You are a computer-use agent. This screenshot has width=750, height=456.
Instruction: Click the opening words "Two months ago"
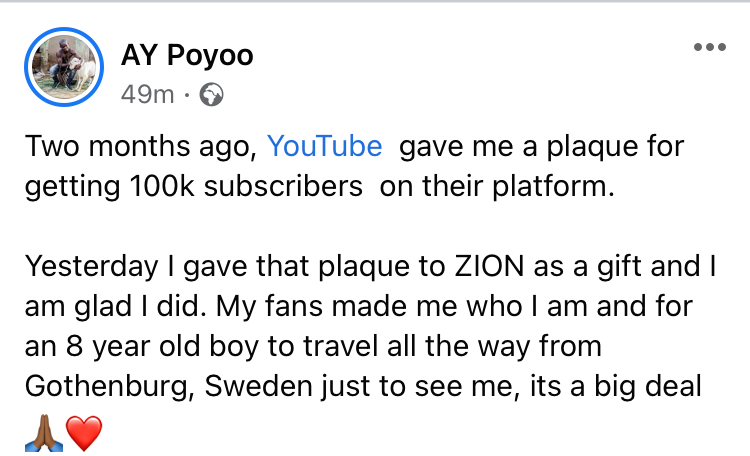138,147
